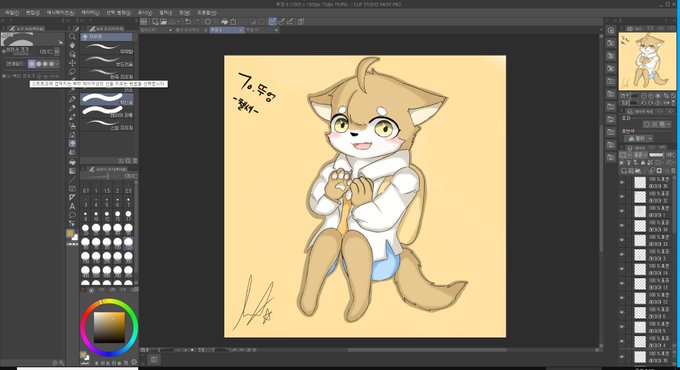Toggle the vector erase checkbox in the tool property panel
This screenshot has width=680, height=370.
[8, 76]
